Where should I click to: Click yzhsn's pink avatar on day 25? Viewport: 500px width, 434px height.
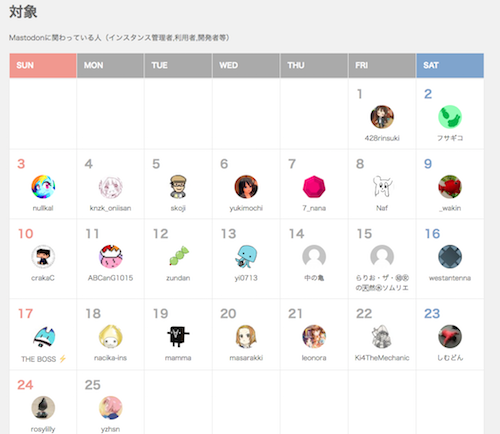(x=110, y=408)
